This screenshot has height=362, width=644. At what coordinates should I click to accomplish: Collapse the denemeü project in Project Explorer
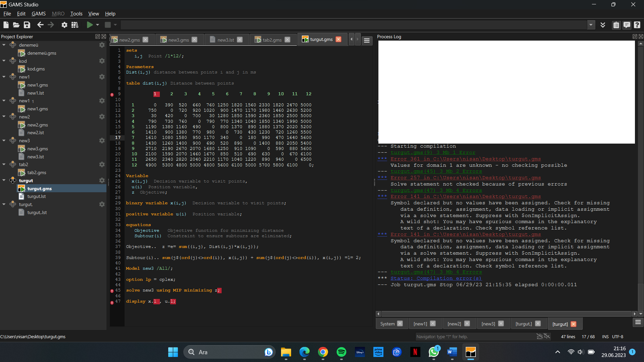point(4,45)
